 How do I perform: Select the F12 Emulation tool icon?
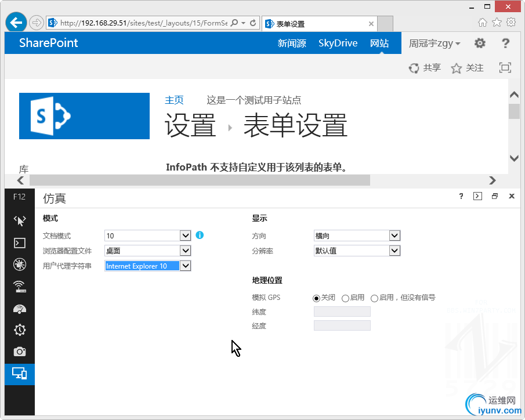click(x=19, y=374)
